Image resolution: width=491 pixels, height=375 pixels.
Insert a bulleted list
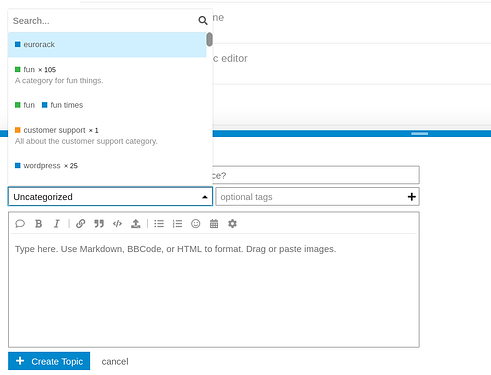(159, 224)
